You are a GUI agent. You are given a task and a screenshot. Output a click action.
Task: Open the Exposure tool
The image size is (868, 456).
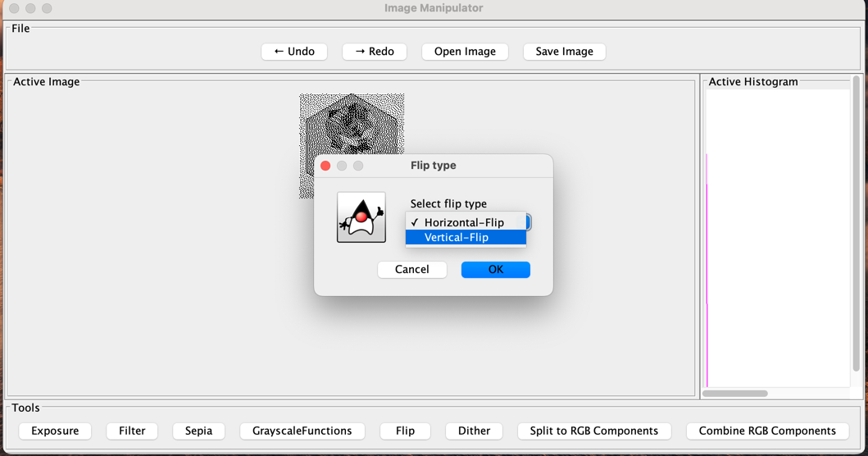[x=55, y=431]
